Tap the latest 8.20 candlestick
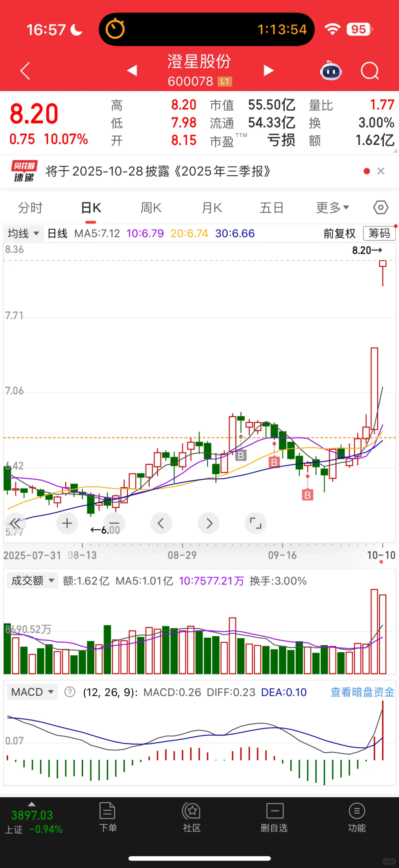 click(x=383, y=273)
